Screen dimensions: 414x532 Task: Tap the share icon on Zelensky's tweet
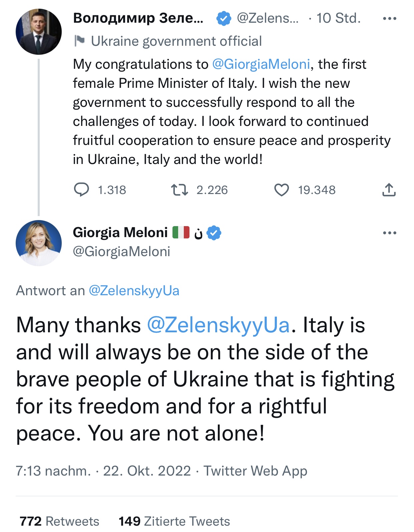[x=389, y=190]
